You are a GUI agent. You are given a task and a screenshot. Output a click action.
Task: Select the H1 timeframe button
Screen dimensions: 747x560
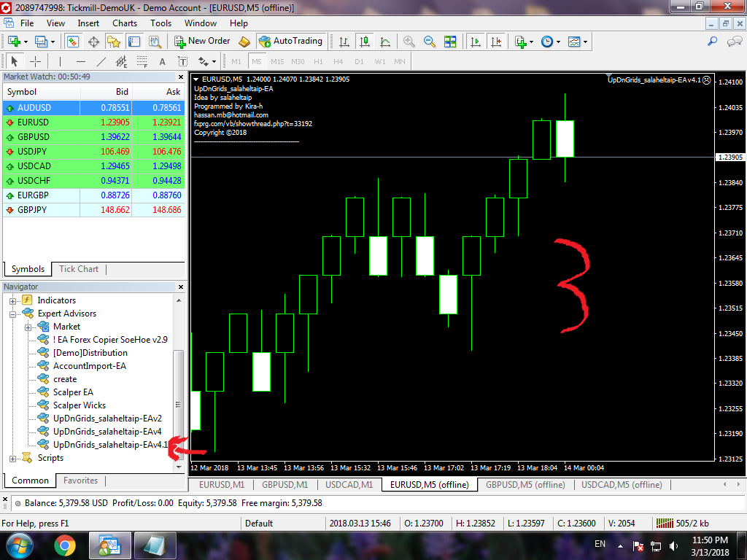coord(318,61)
